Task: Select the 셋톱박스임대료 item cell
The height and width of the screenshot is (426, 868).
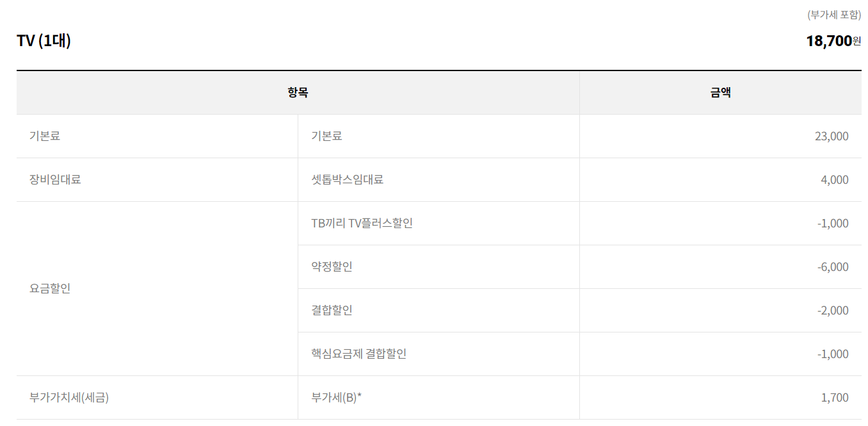Action: 347,180
